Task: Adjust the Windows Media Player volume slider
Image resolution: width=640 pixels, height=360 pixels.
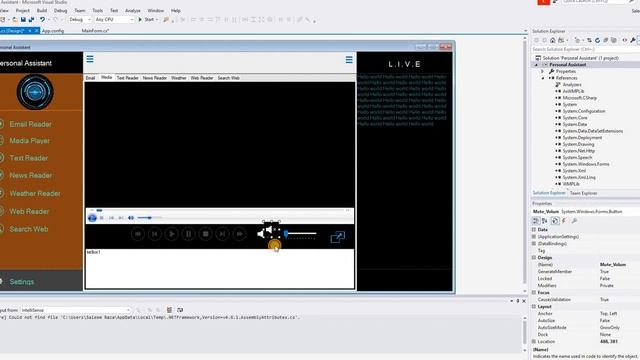Action: coord(149,218)
